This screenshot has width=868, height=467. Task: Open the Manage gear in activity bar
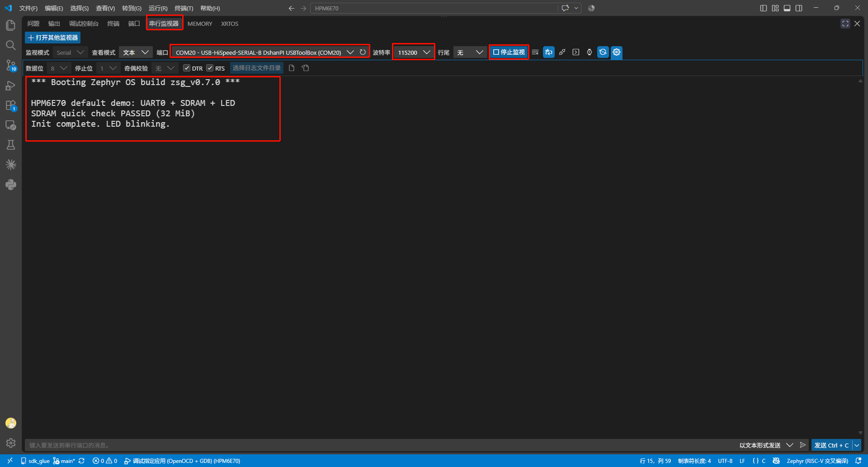coord(11,443)
